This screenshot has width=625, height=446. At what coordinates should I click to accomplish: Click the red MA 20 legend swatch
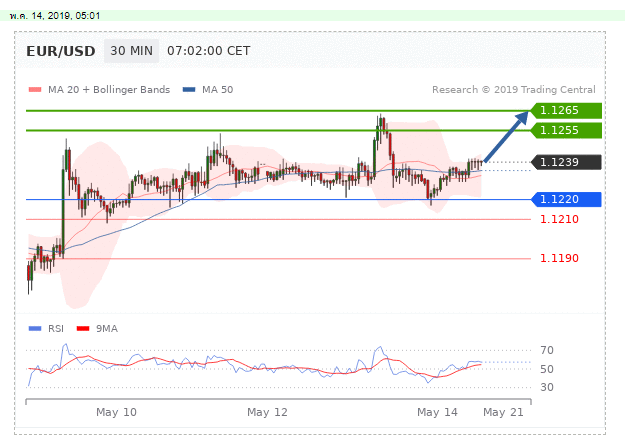[x=35, y=90]
